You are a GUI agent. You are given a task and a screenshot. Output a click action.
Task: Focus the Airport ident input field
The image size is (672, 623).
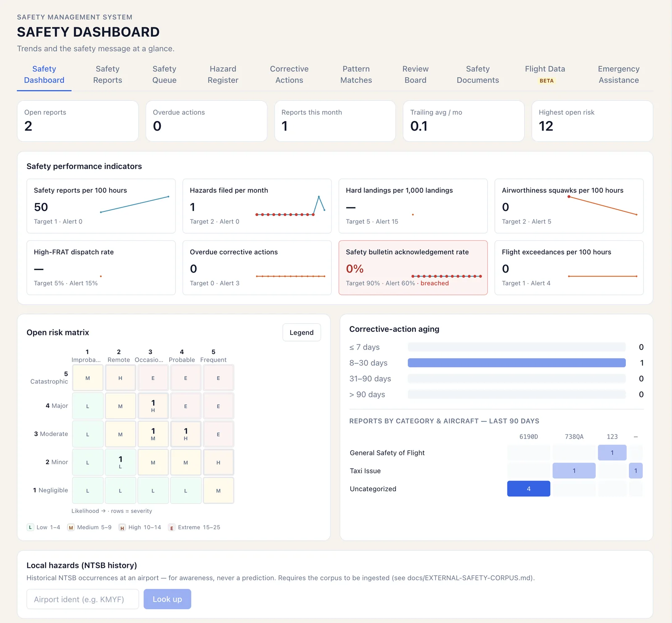pyautogui.click(x=83, y=599)
